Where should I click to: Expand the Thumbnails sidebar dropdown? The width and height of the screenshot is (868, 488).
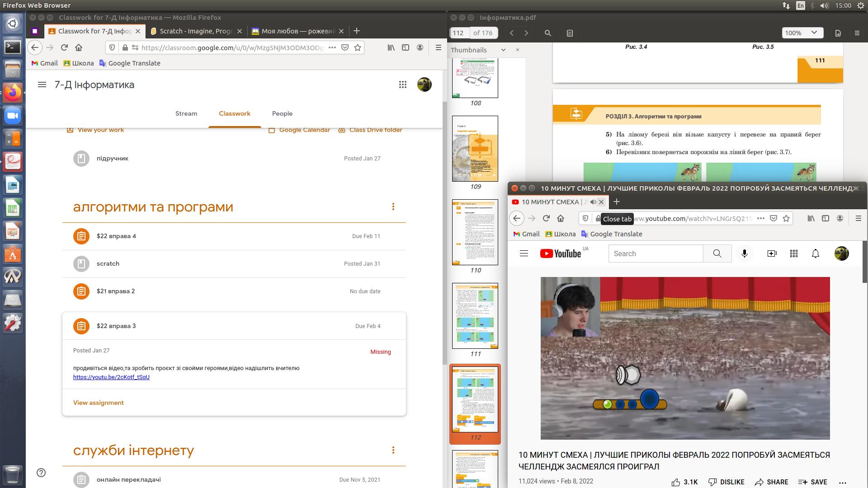tap(503, 50)
